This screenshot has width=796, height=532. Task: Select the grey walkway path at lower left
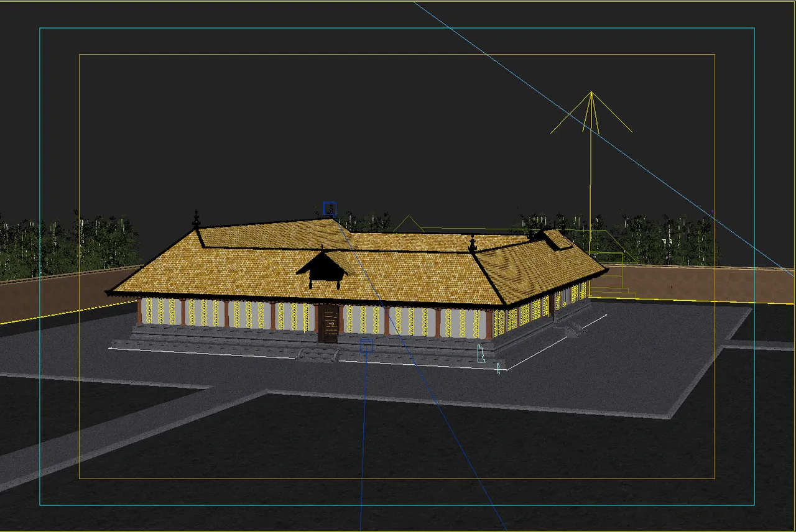point(124,435)
